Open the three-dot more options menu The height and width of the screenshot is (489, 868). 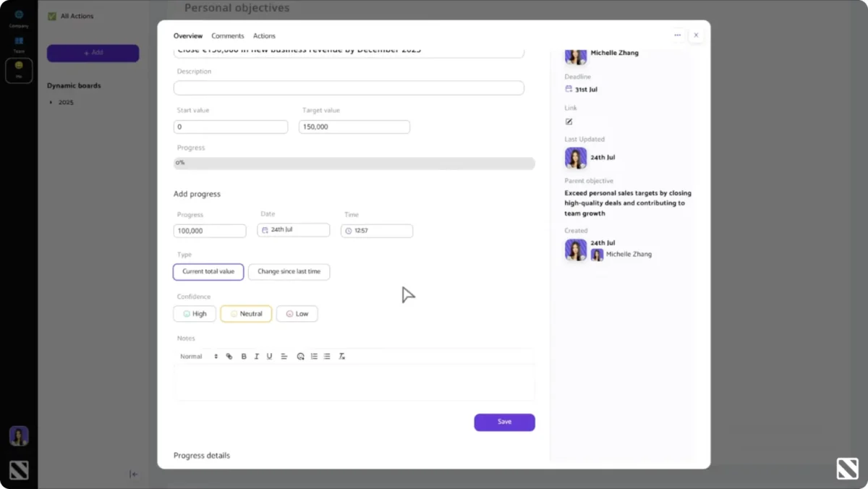pos(677,35)
